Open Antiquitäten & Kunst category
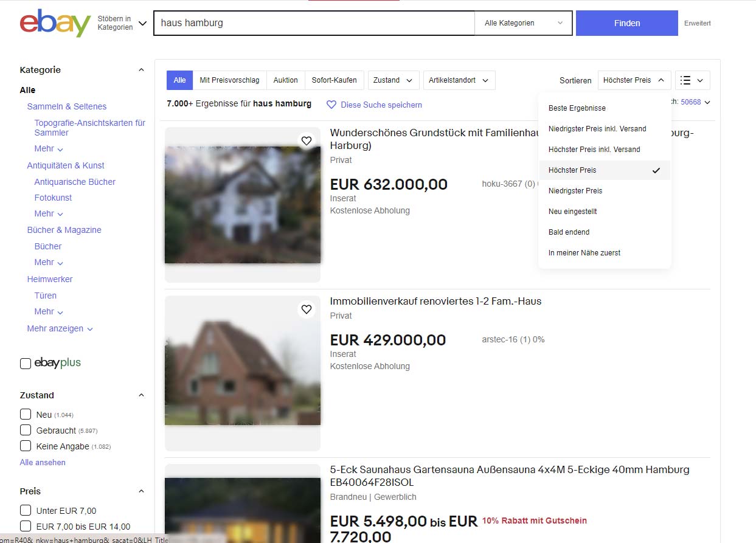The width and height of the screenshot is (756, 543). pos(66,165)
